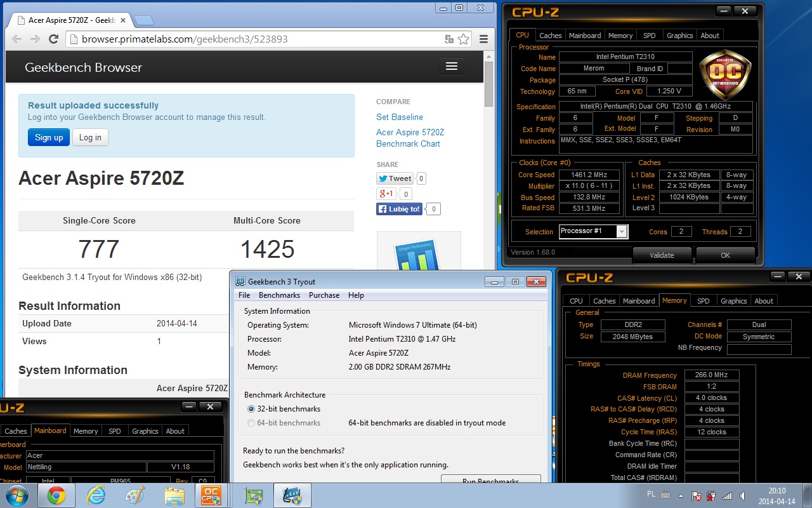Click the integer performance chart thumbnail
This screenshot has width=812, height=508.
click(x=418, y=251)
